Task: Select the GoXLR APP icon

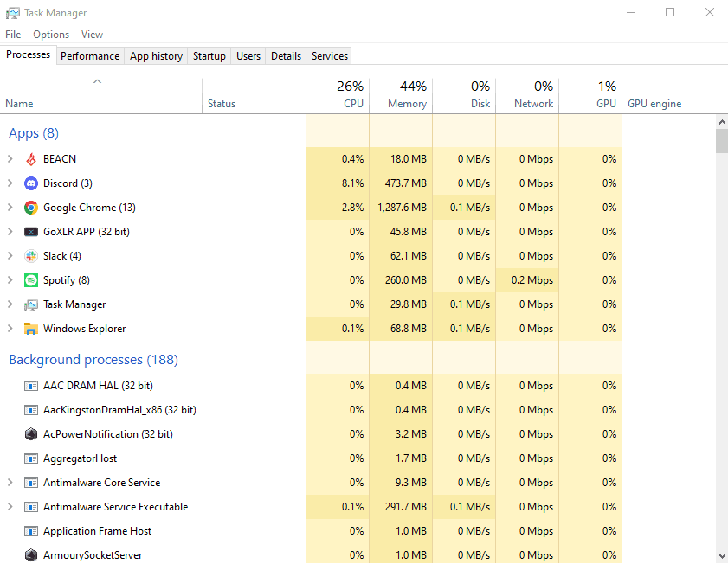Action: pos(31,232)
